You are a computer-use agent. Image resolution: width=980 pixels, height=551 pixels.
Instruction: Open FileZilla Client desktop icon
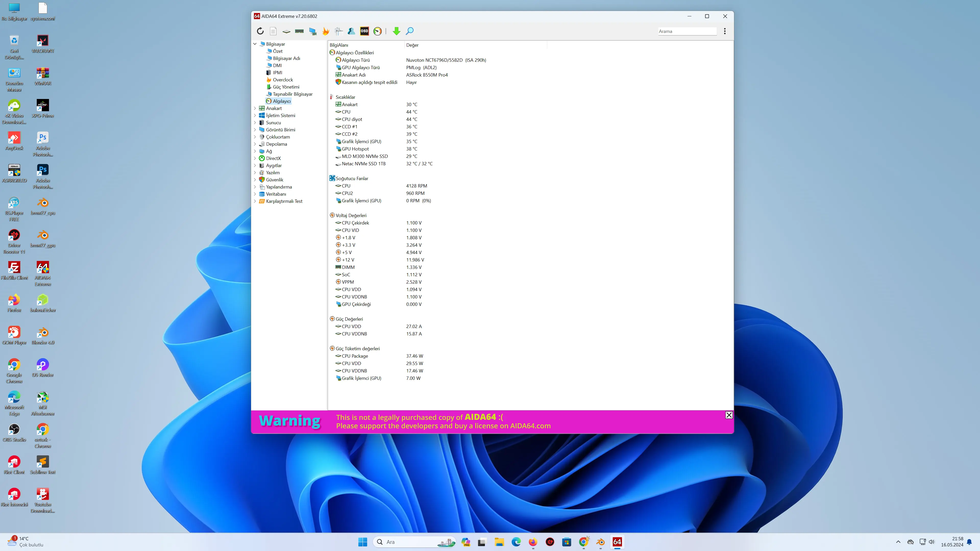point(14,271)
